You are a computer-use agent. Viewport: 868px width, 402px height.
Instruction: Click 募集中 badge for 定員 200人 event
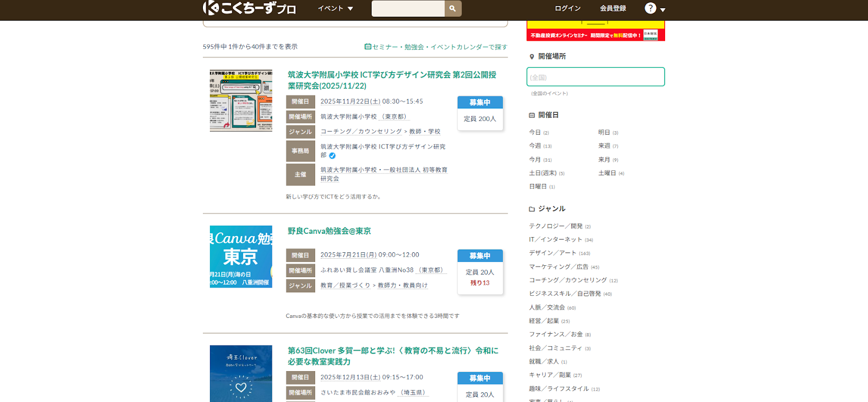point(480,103)
